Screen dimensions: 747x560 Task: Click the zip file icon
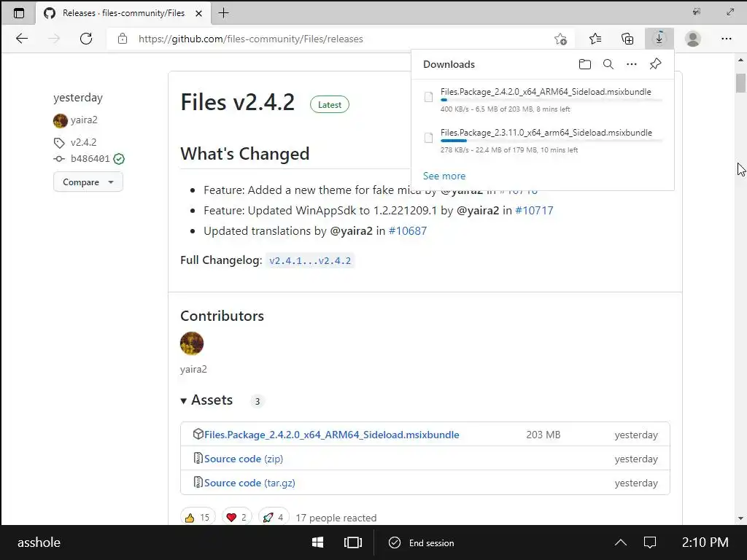click(x=198, y=458)
